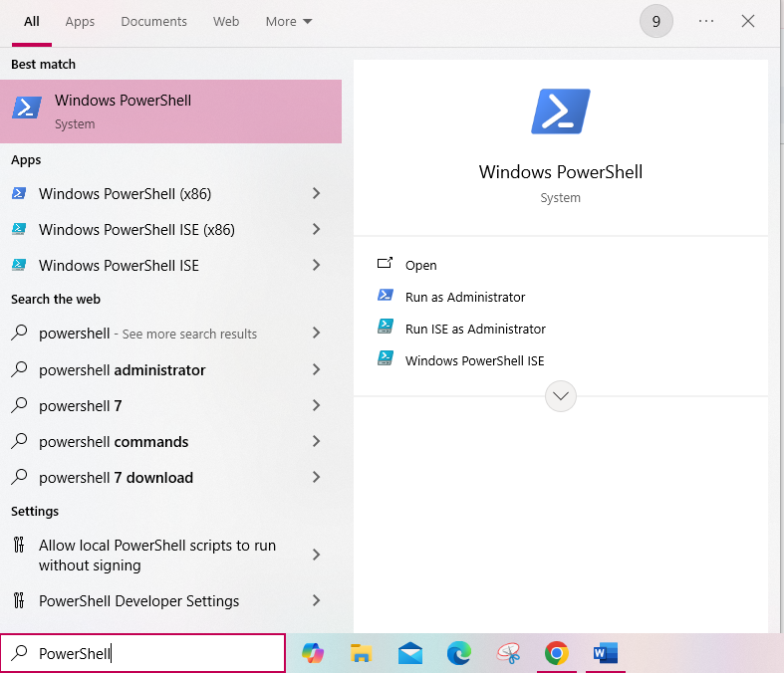Launch File Explorer from the taskbar
Image resolution: width=784 pixels, height=673 pixels.
pos(362,653)
